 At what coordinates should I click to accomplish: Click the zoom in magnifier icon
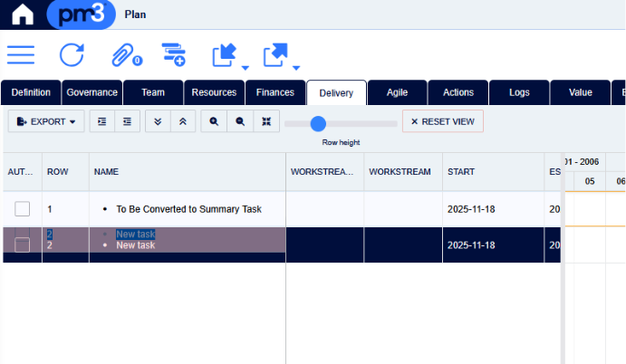point(214,121)
